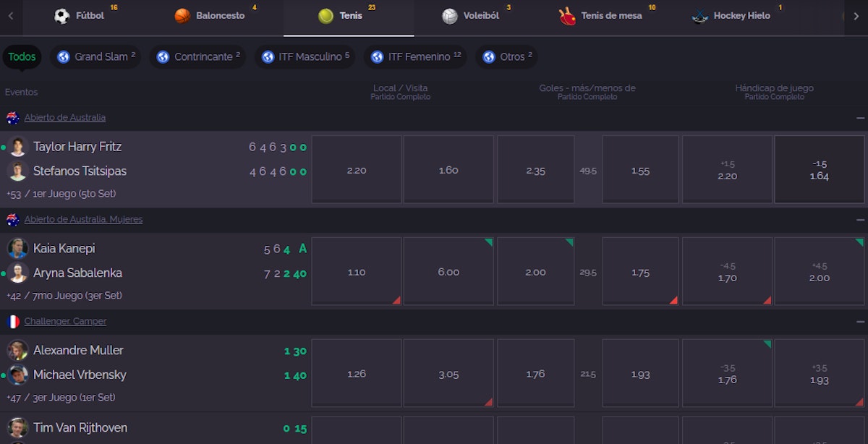Click the Fútbol soccer ball icon
Image resolution: width=868 pixels, height=444 pixels.
[x=62, y=16]
